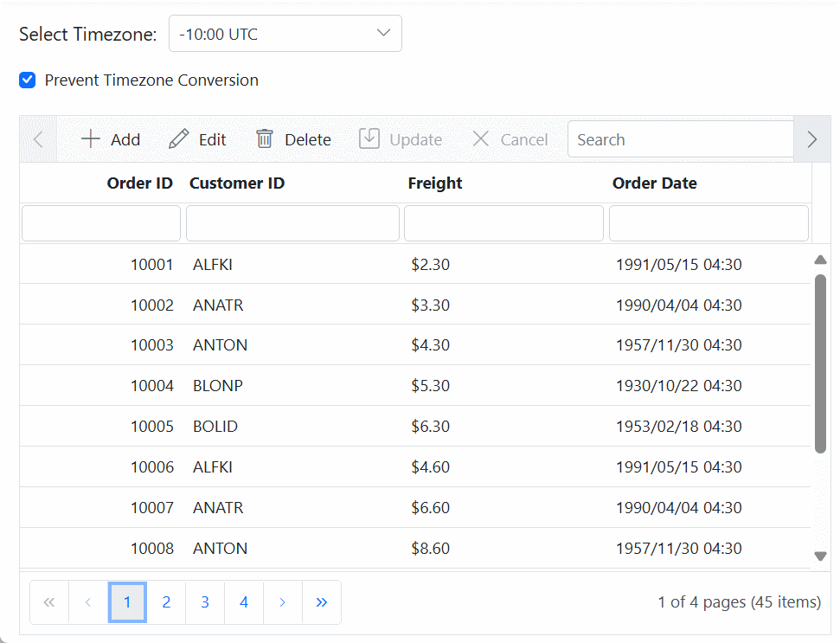840x643 pixels.
Task: Click the Edit pencil icon
Action: [x=178, y=139]
